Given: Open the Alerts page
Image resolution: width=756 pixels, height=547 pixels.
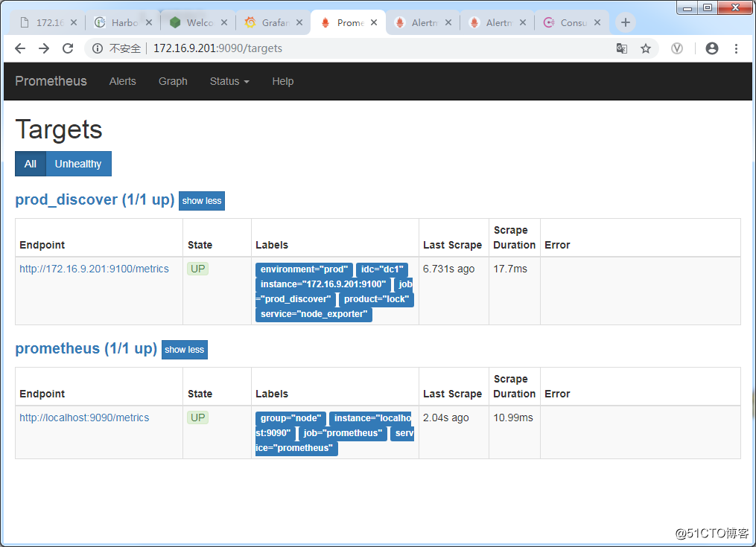Looking at the screenshot, I should pos(122,81).
